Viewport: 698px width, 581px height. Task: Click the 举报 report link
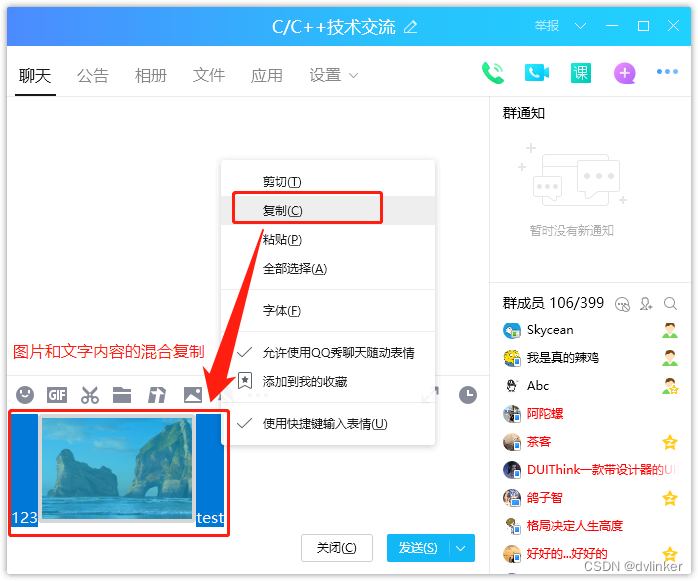tap(547, 26)
